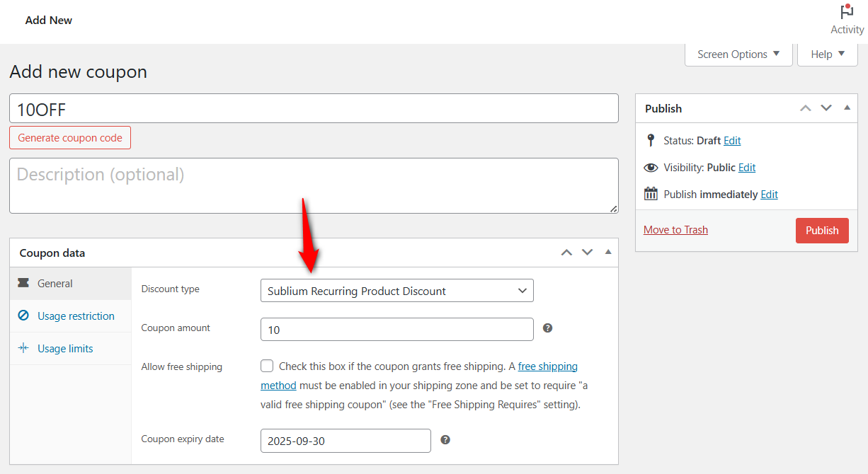Click the help icon beside Coupon expiry date
The height and width of the screenshot is (474, 868).
445,439
